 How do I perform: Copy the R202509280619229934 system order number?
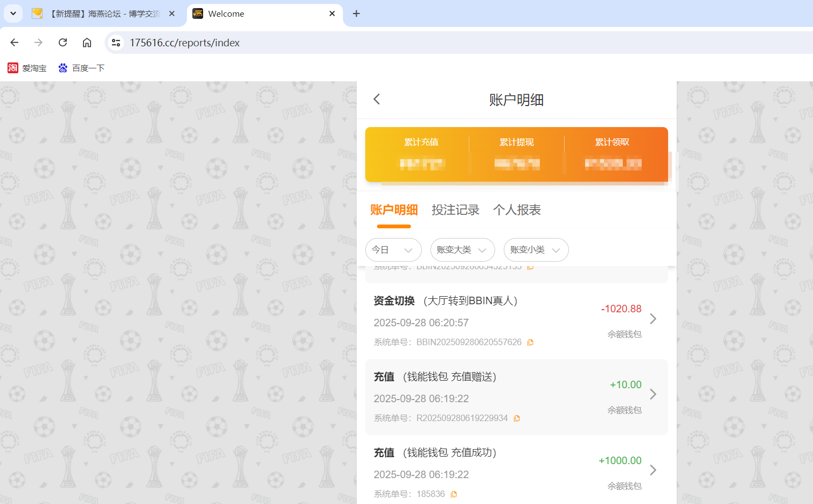[516, 418]
